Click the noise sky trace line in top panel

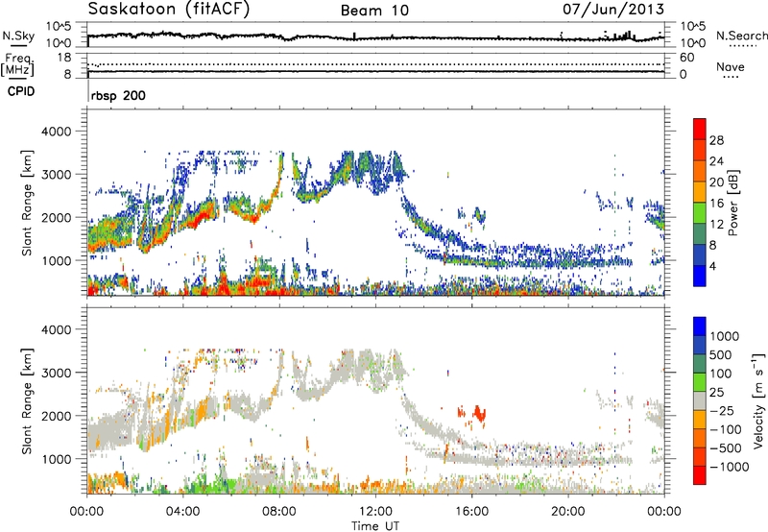[x=375, y=37]
